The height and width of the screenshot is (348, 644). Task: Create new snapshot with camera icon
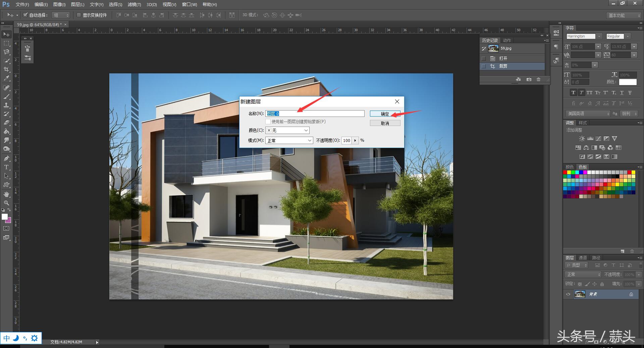tap(529, 79)
